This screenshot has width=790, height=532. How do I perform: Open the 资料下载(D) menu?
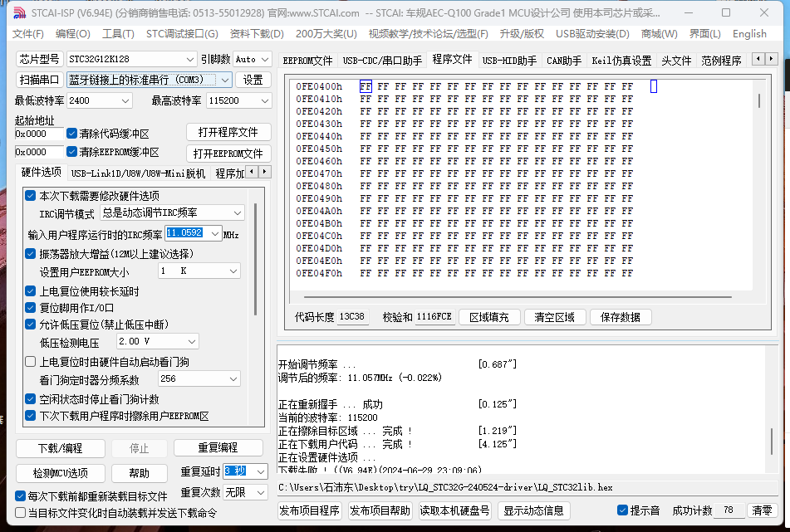click(257, 34)
